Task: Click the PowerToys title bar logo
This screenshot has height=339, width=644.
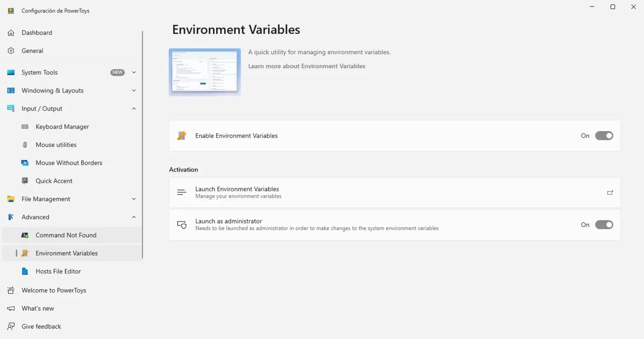Action: point(11,11)
